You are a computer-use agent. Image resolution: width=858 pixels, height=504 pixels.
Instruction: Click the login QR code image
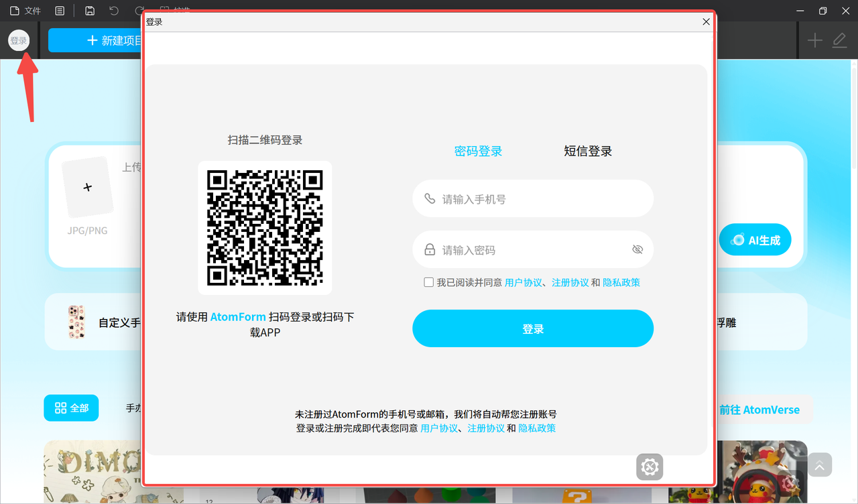pyautogui.click(x=265, y=228)
